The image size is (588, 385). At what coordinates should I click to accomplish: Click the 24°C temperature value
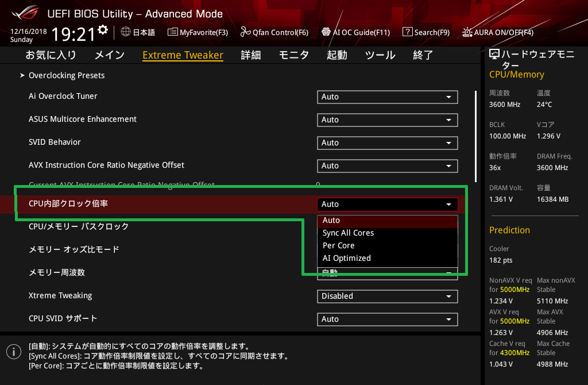click(x=544, y=105)
